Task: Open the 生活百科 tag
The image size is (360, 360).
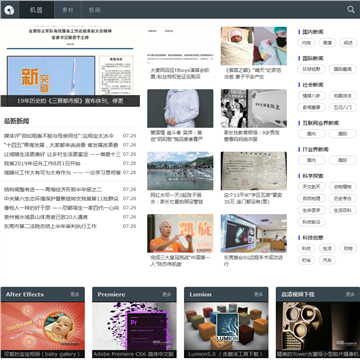Action: 343,210
